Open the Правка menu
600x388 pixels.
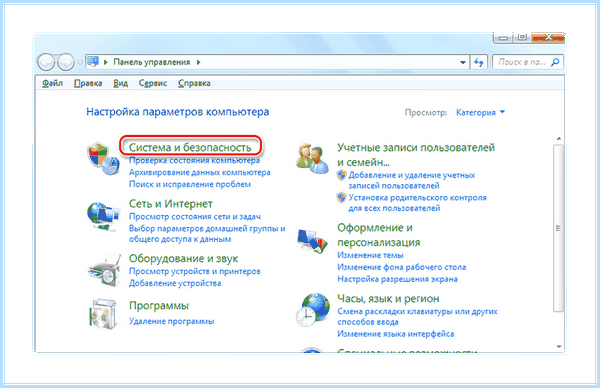(x=88, y=83)
